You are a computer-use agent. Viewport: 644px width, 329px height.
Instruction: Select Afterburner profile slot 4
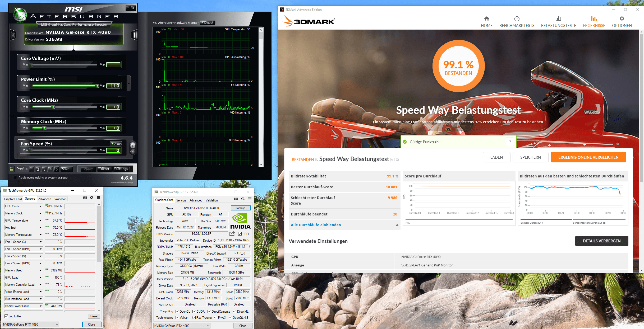tap(50, 169)
